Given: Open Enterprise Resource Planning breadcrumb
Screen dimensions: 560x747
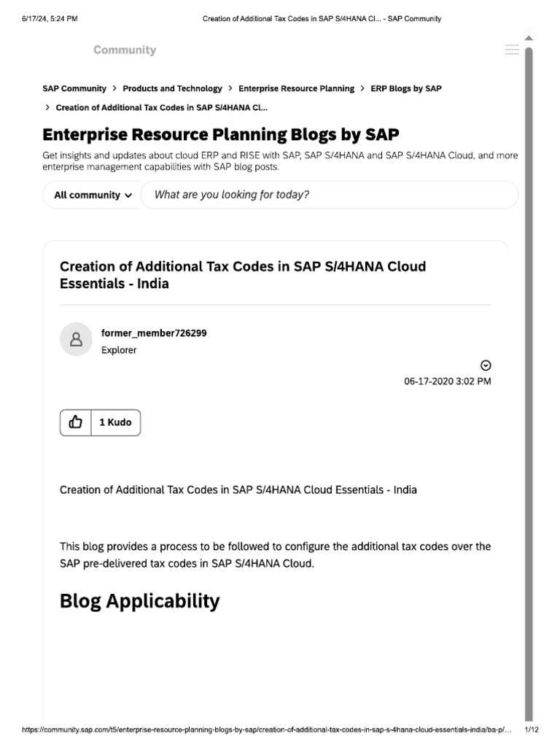Looking at the screenshot, I should click(x=296, y=88).
